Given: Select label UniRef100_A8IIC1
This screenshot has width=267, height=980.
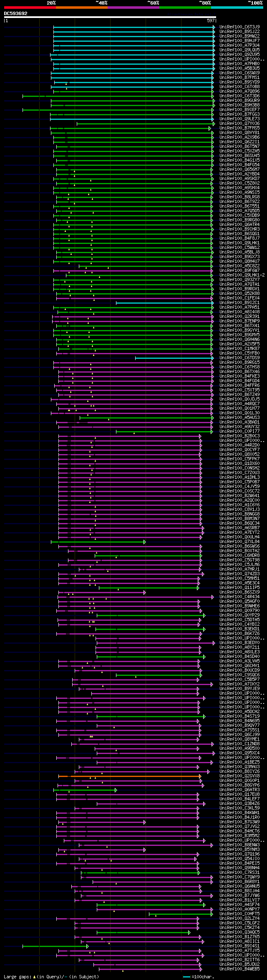Looking at the screenshot, I should (239, 941).
